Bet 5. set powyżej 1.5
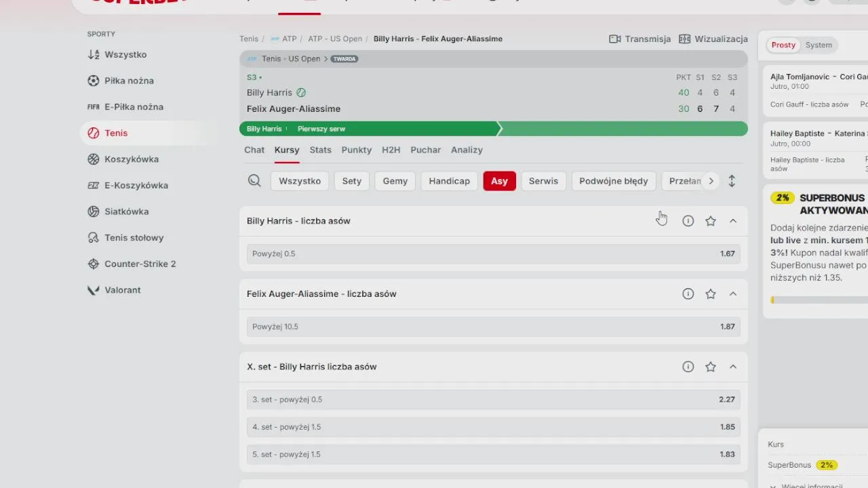Viewport: 868px width, 488px height. (x=494, y=454)
